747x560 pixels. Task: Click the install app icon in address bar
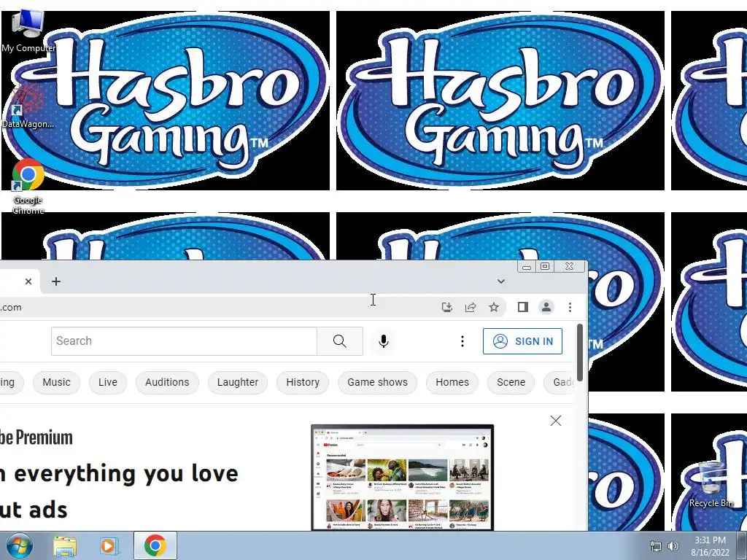click(x=447, y=307)
